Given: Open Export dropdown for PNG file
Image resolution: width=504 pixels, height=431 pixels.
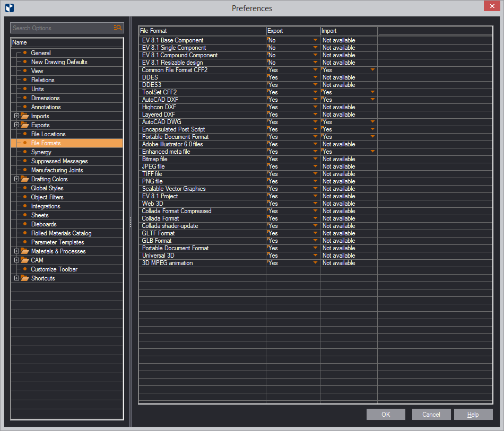Looking at the screenshot, I should [315, 181].
